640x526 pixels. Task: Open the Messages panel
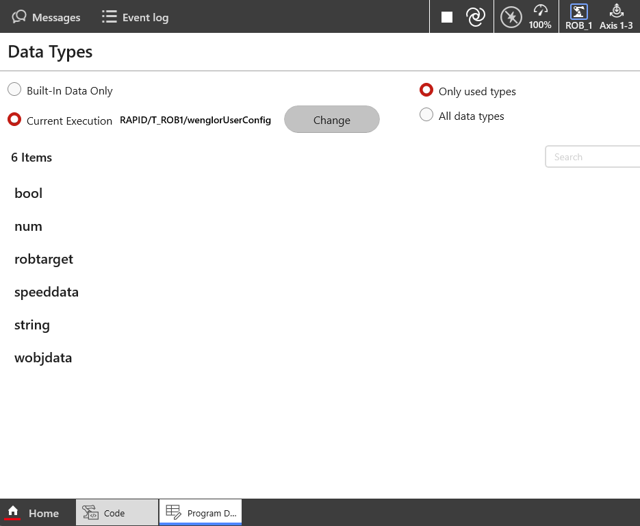click(x=46, y=17)
